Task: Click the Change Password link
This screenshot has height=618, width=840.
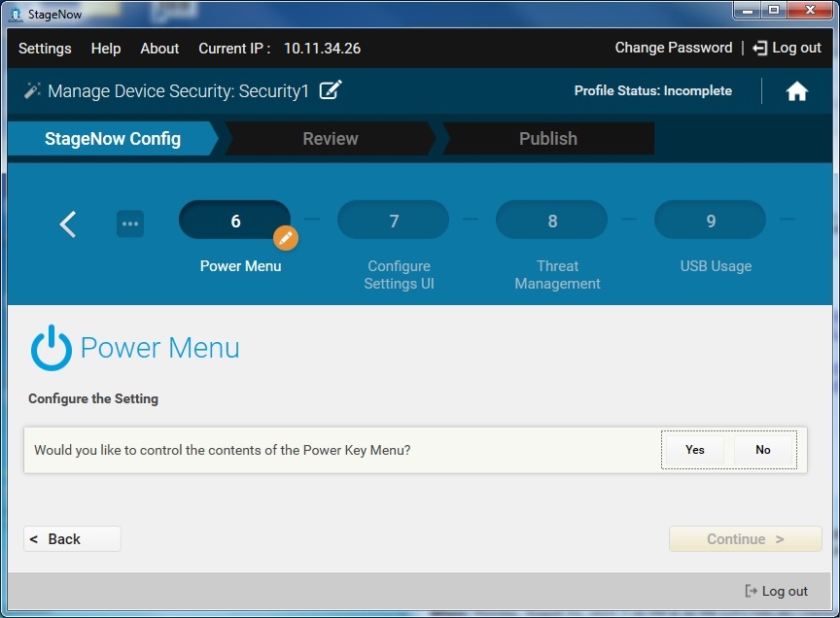Action: (673, 48)
